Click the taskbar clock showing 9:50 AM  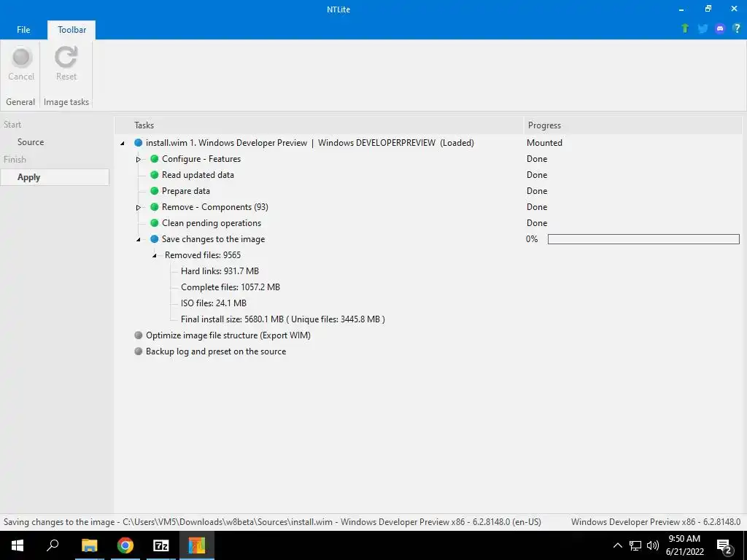(x=684, y=545)
